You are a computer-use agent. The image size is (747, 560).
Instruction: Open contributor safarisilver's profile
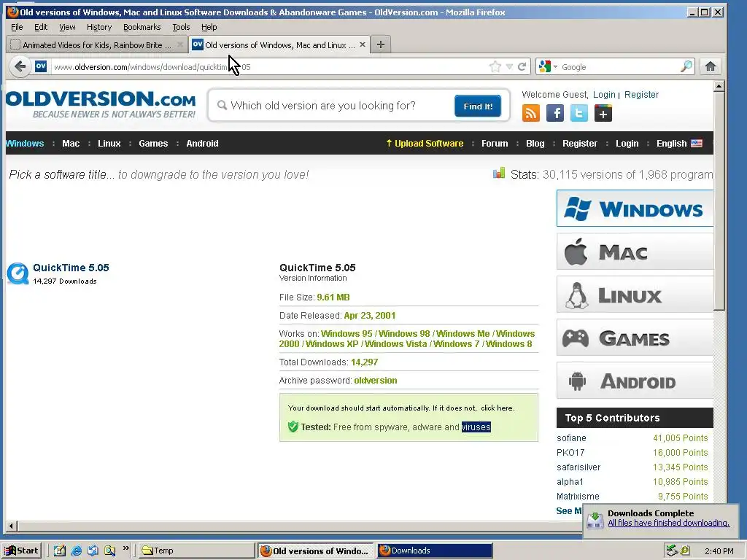click(578, 467)
